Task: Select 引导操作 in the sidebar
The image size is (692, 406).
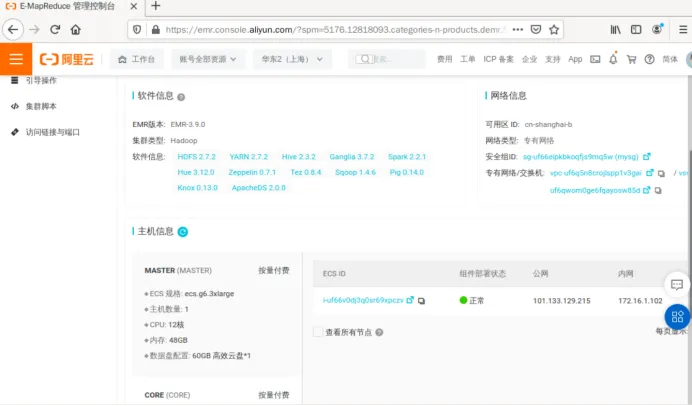Action: tap(41, 80)
